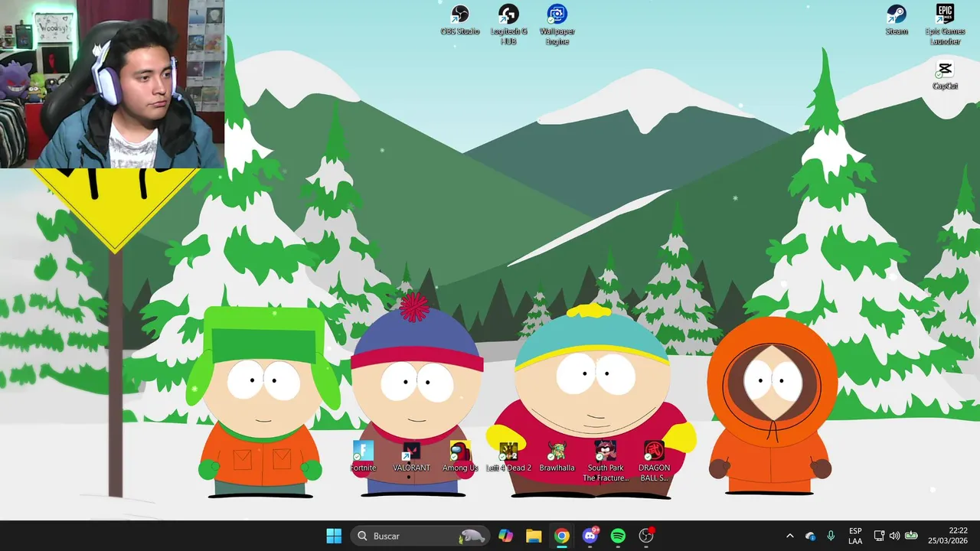This screenshot has height=551, width=980.
Task: Select the Epic Games Launcher icon
Action: [945, 24]
